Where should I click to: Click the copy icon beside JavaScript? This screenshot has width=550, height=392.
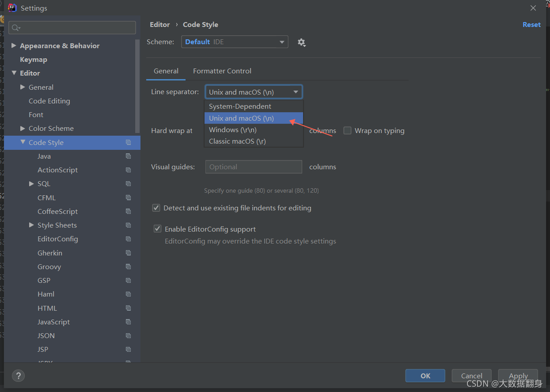129,322
